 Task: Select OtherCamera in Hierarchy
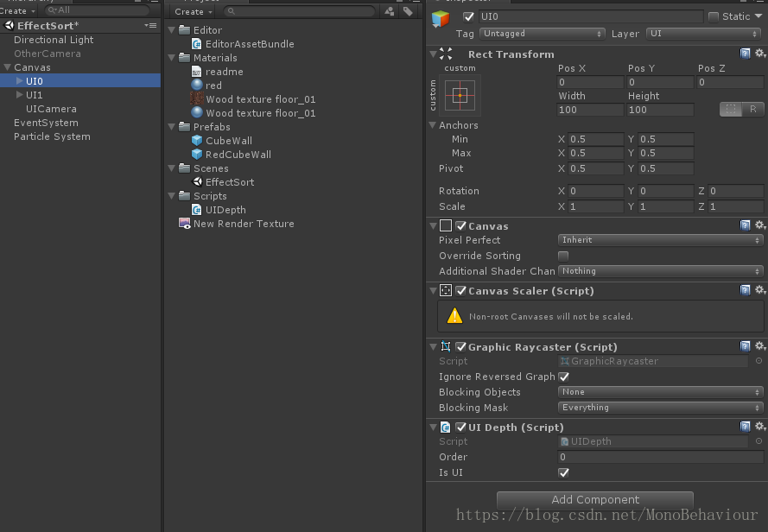coord(47,54)
